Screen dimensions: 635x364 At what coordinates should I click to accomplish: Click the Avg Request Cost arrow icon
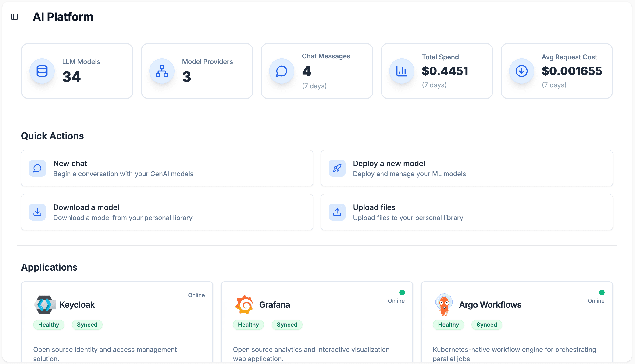point(521,71)
